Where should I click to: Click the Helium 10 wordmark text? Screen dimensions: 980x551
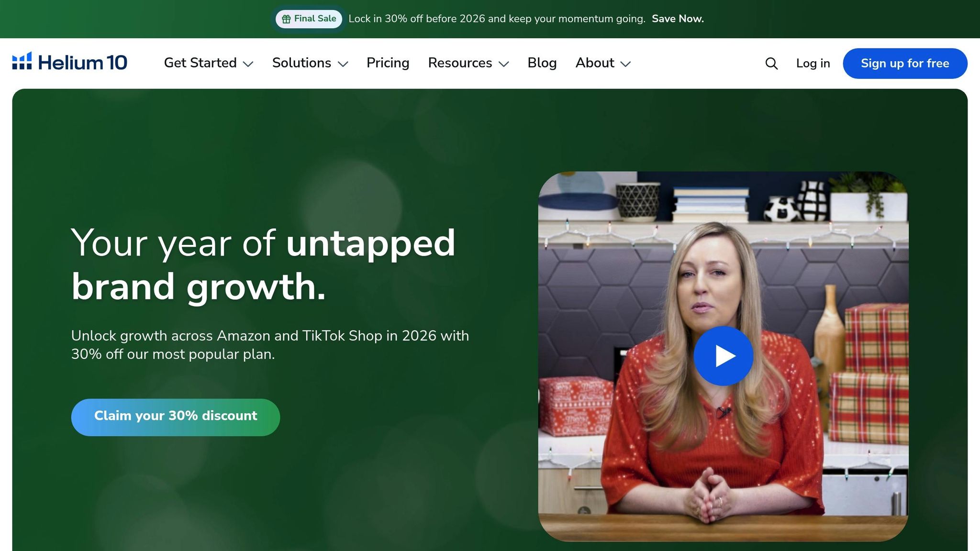click(83, 63)
